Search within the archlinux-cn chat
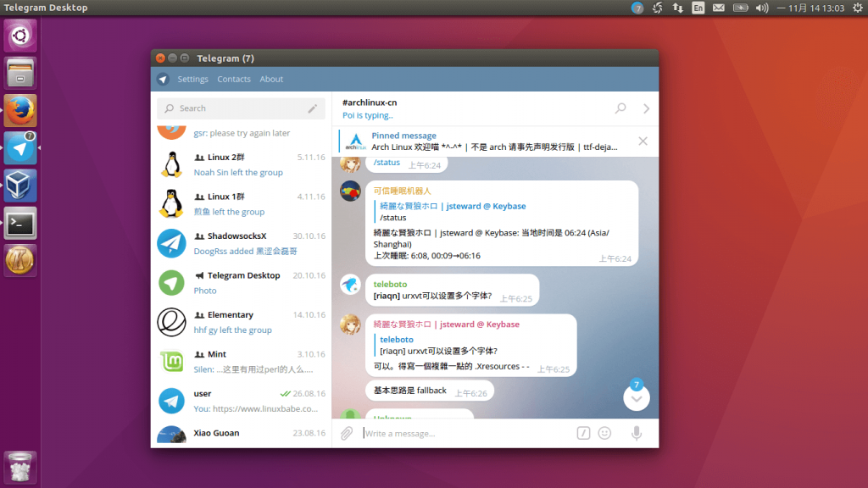This screenshot has height=488, width=868. click(x=620, y=108)
